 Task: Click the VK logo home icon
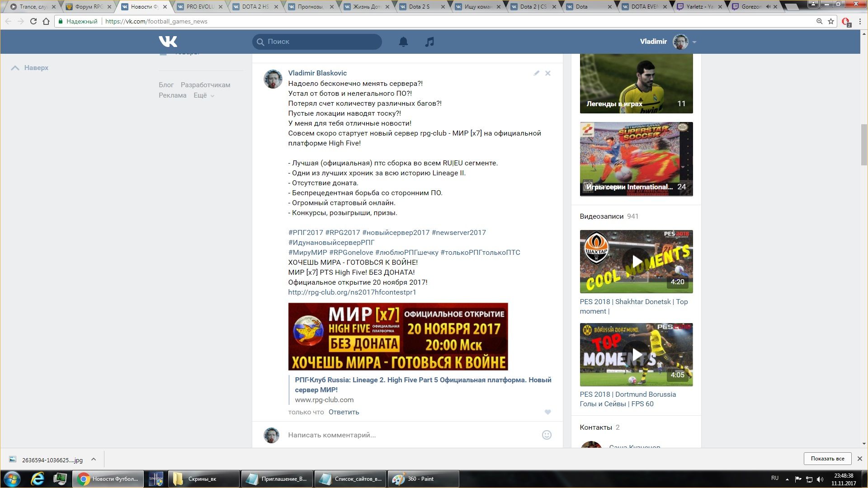(x=168, y=42)
